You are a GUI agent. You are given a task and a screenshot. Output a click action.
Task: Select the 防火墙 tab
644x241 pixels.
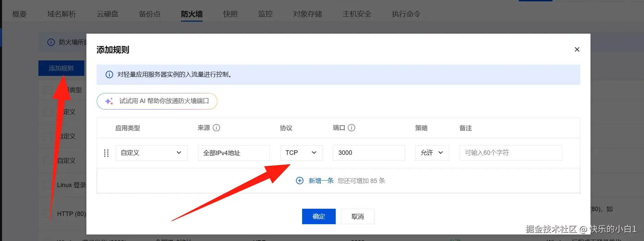coord(192,14)
